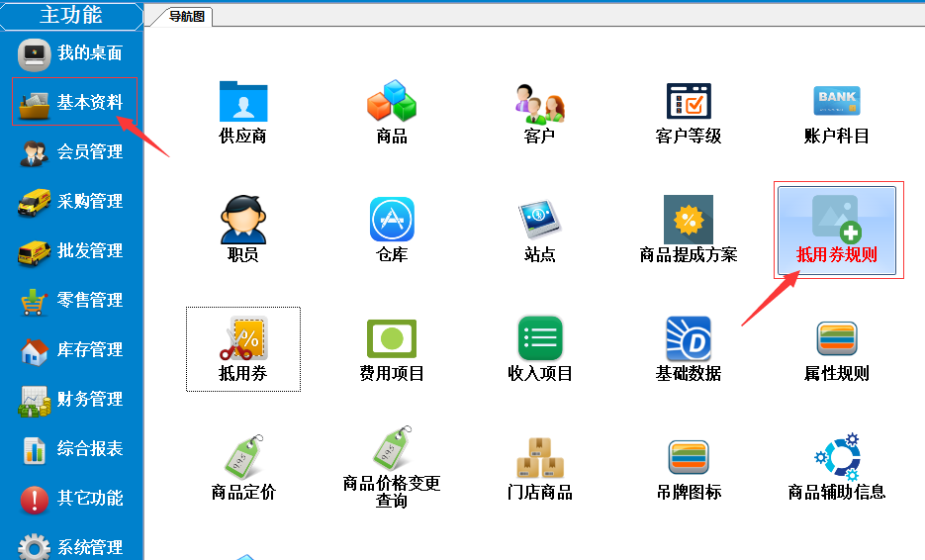
Task: Open 其它功能 sidebar section
Action: [71, 499]
